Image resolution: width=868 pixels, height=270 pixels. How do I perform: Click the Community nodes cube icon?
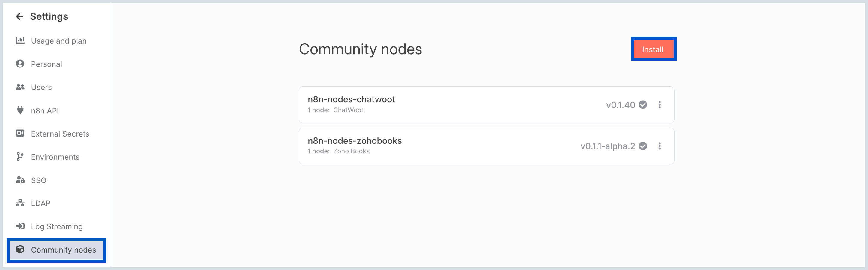point(20,249)
